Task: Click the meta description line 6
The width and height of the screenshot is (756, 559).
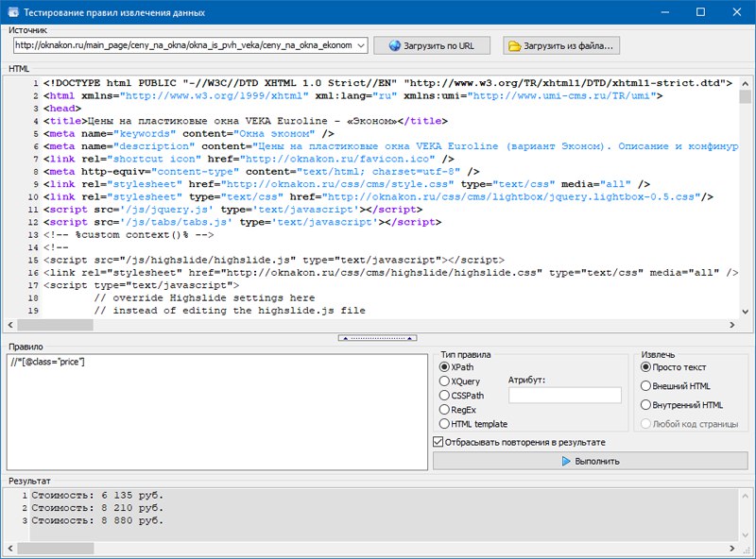Action: tap(390, 146)
